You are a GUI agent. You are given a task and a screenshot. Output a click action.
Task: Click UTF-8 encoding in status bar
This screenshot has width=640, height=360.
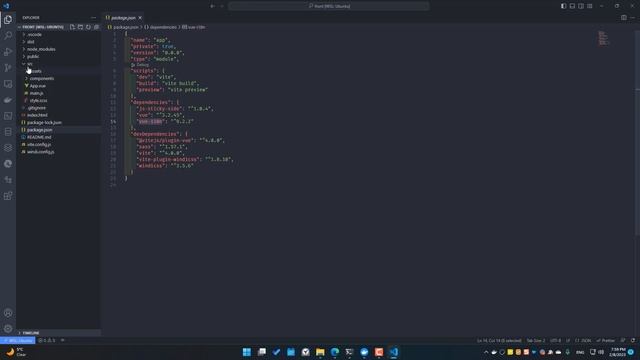(x=555, y=340)
